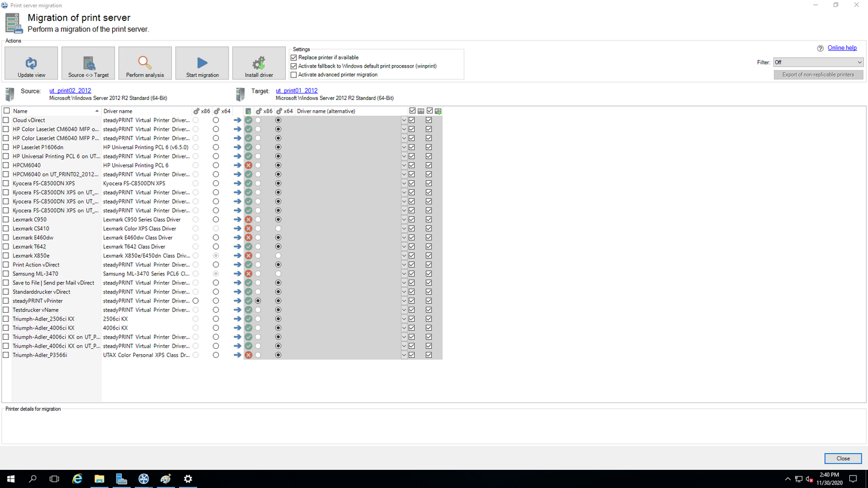Viewport: 868px width, 488px height.
Task: Expand alternative driver dropdown for Lexmark E460dw
Action: 404,237
